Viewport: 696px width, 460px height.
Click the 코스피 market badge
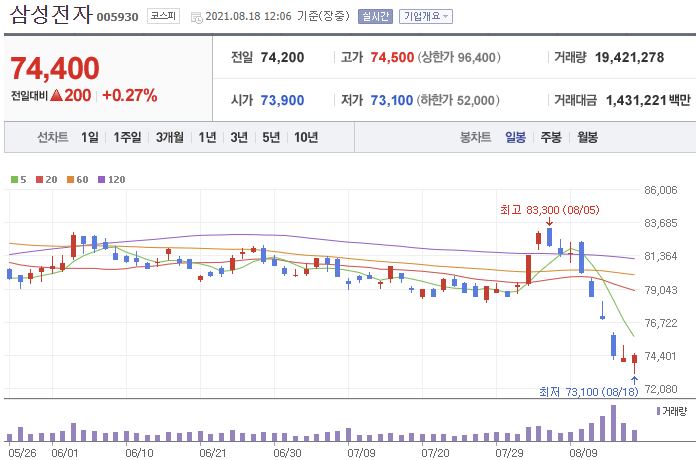[x=163, y=16]
